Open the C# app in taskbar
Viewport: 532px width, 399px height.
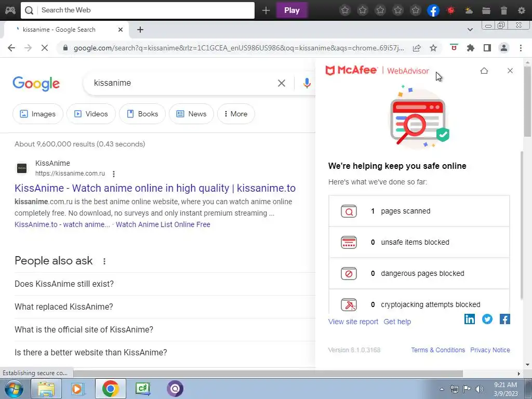[143, 389]
